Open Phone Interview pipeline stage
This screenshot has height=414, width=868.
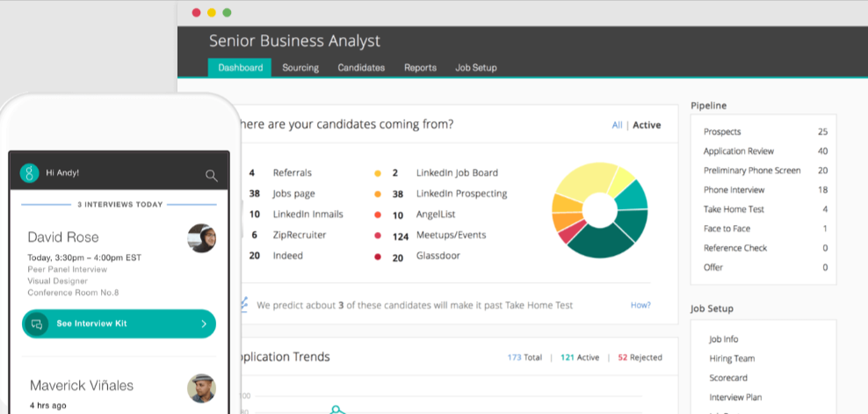[765, 190]
